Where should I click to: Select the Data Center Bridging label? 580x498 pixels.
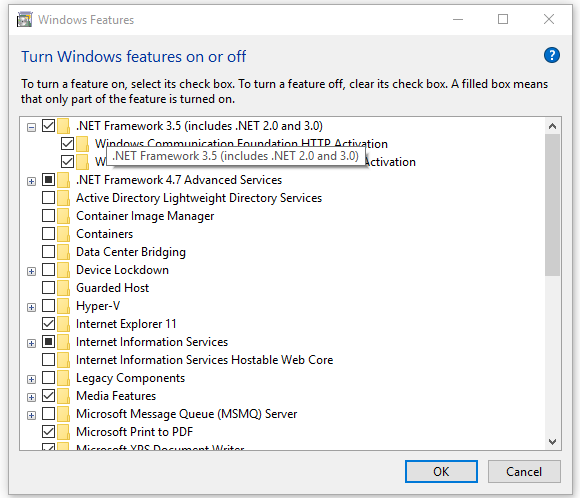point(131,252)
